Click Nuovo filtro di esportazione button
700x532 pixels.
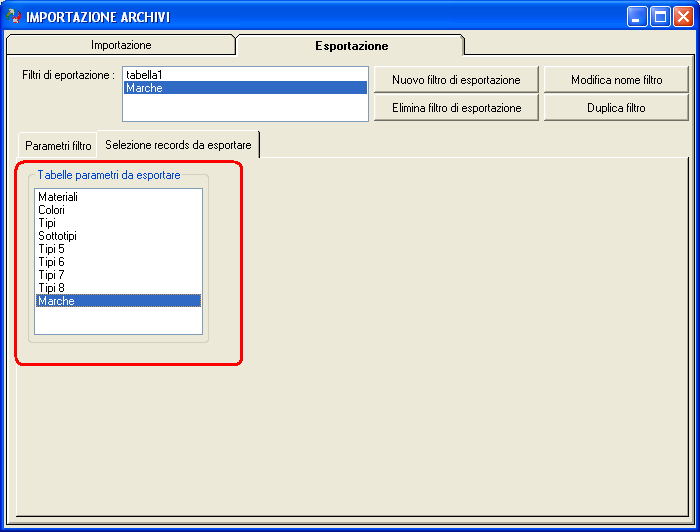pos(456,80)
